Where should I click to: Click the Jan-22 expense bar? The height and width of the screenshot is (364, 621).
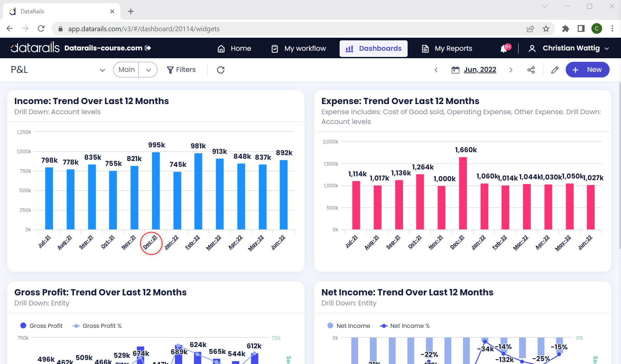[484, 206]
